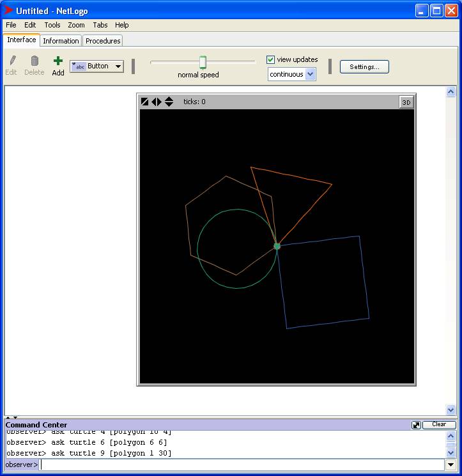Maximize the NetLogo window
Viewport: 462px width, 476px height.
(436, 11)
